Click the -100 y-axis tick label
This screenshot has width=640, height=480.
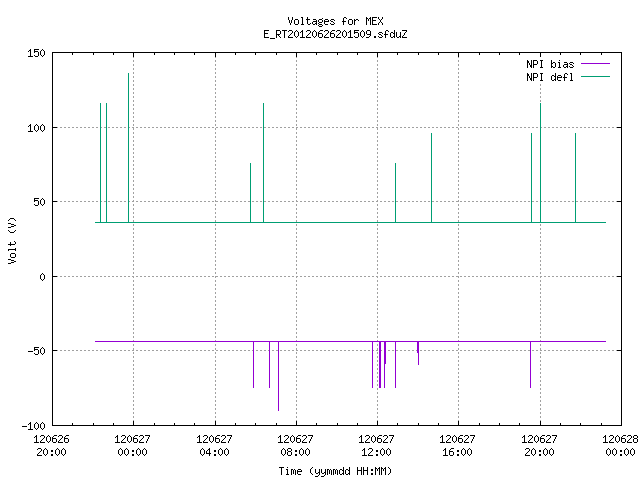(33, 426)
